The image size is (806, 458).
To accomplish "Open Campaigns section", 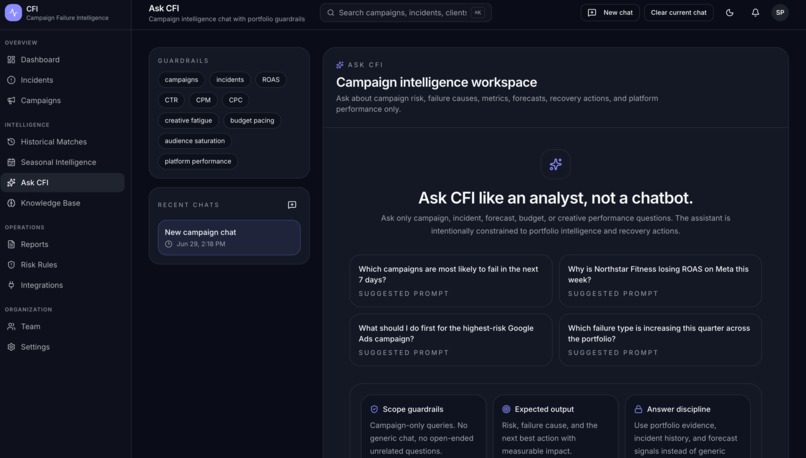I will click(x=62, y=101).
